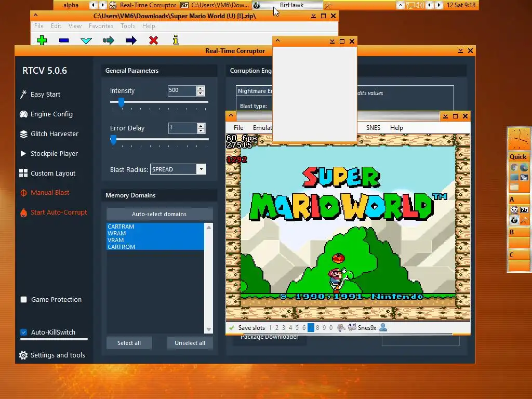532x399 pixels.
Task: Select WRAM in Memory Domains list
Action: tap(155, 233)
